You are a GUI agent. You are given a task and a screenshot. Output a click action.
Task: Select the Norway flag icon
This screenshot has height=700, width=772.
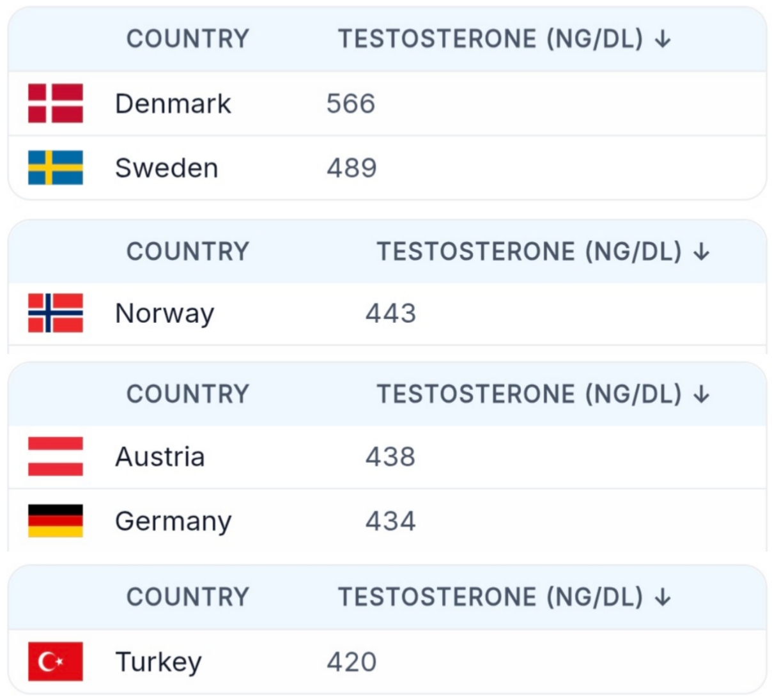[x=56, y=313]
